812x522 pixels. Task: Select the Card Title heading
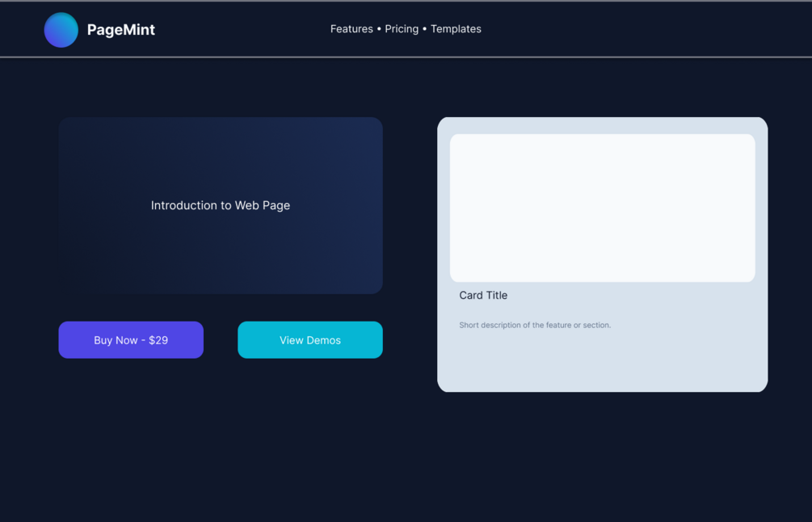tap(483, 296)
